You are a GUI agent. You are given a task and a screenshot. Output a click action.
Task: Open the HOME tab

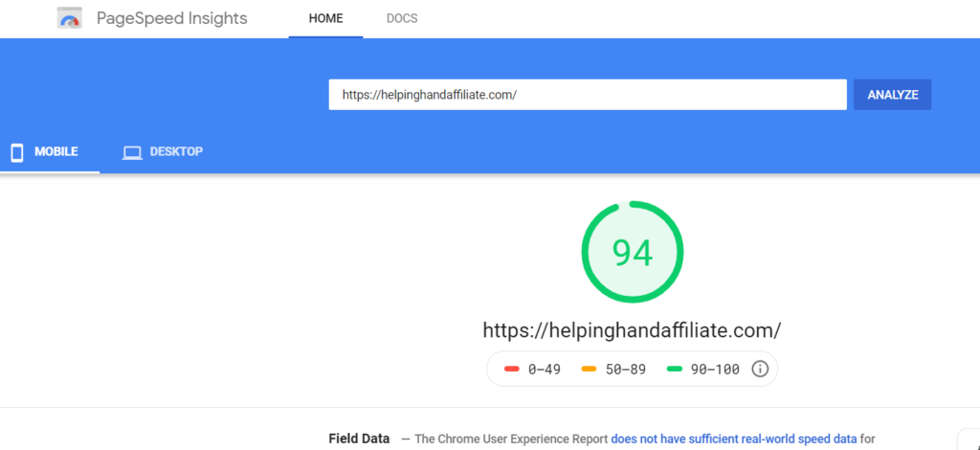[325, 19]
